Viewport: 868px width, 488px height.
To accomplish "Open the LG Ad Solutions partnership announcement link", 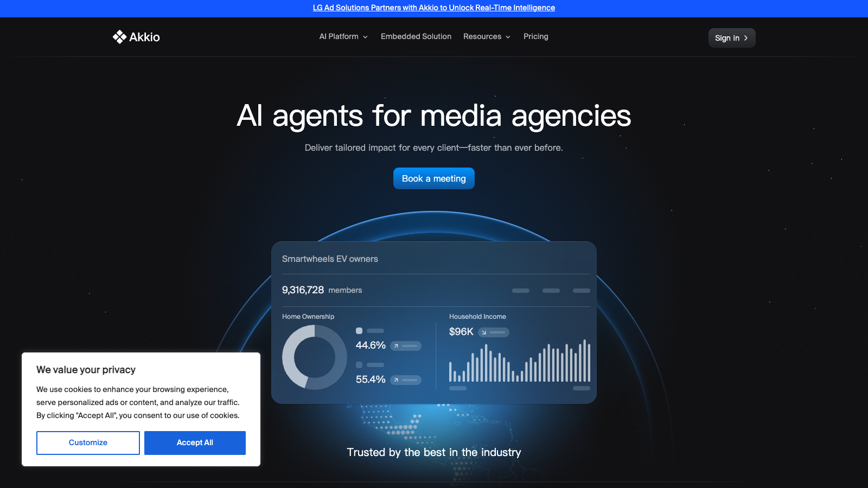I will pos(434,8).
